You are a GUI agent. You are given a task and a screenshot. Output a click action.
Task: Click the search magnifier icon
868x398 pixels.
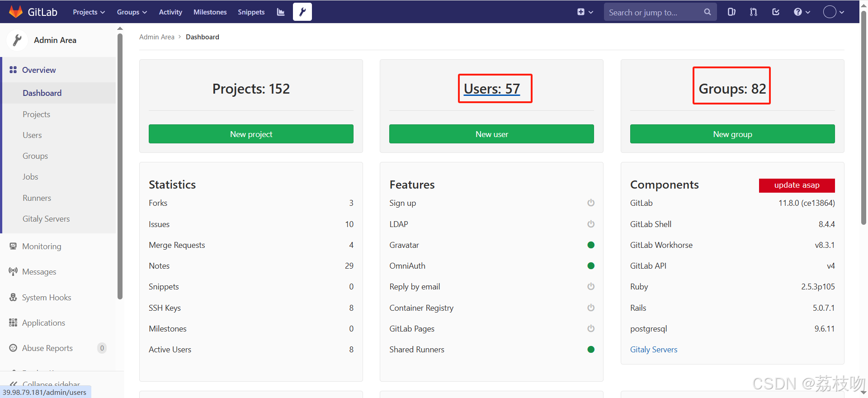(x=708, y=12)
